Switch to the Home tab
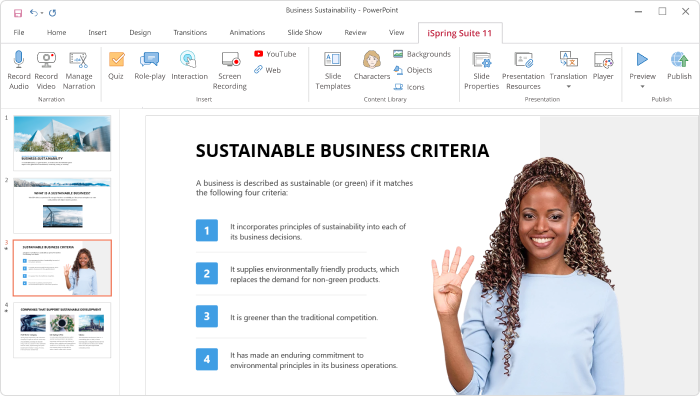Image resolution: width=700 pixels, height=396 pixels. point(57,33)
